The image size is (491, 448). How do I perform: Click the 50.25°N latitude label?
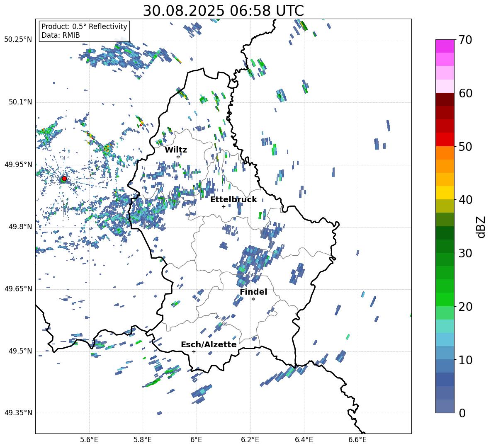click(x=18, y=40)
